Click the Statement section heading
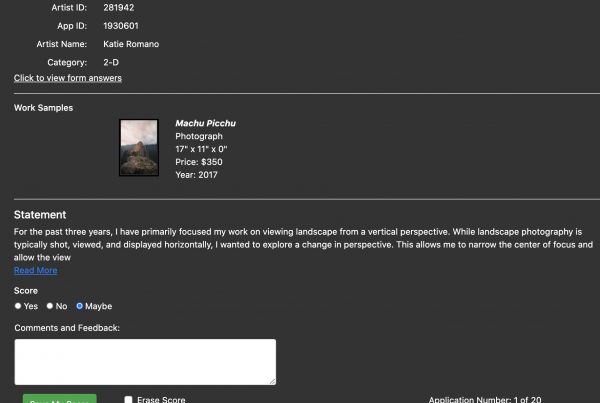Image resolution: width=600 pixels, height=403 pixels. [40, 215]
